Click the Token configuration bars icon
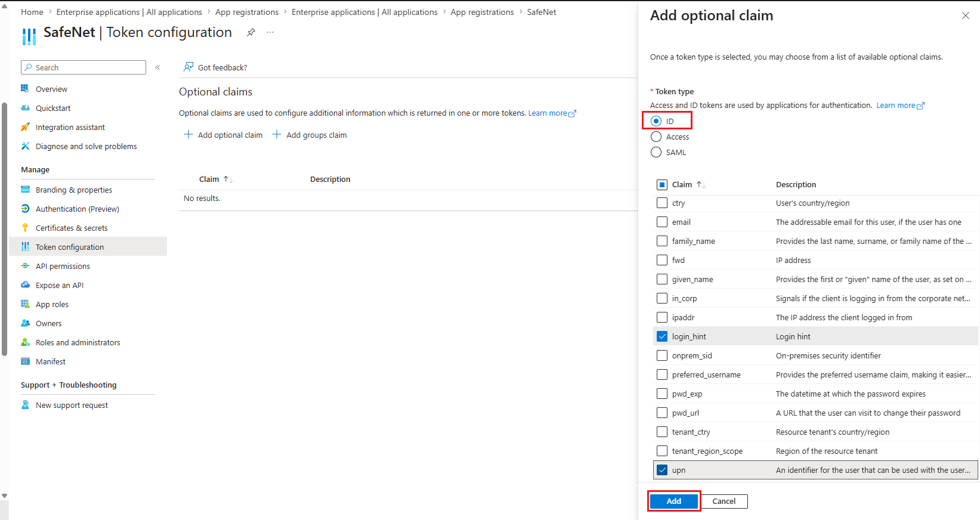This screenshot has height=520, width=980. click(25, 247)
